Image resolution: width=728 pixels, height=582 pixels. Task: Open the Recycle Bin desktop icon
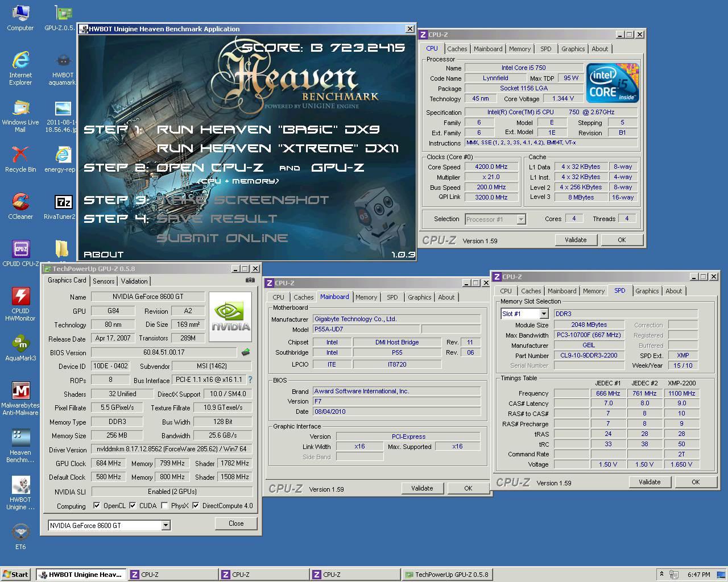point(20,159)
